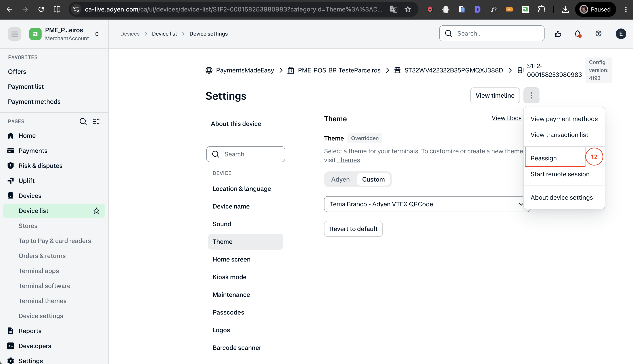633x364 pixels.
Task: Click Device list breadcrumb
Action: pyautogui.click(x=164, y=34)
